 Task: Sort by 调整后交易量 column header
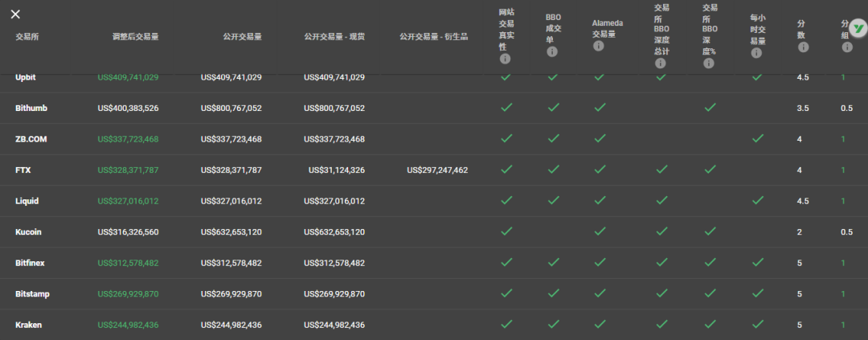[x=135, y=37]
